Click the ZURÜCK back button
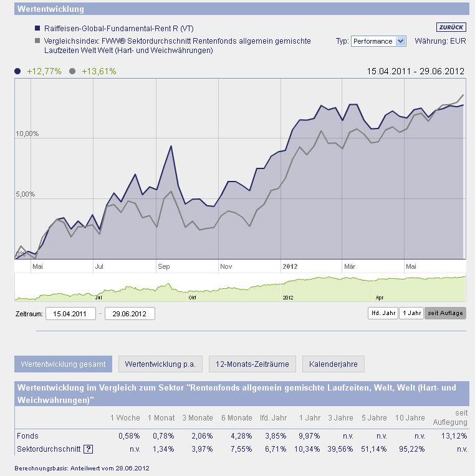The height and width of the screenshot is (476, 475). [451, 27]
